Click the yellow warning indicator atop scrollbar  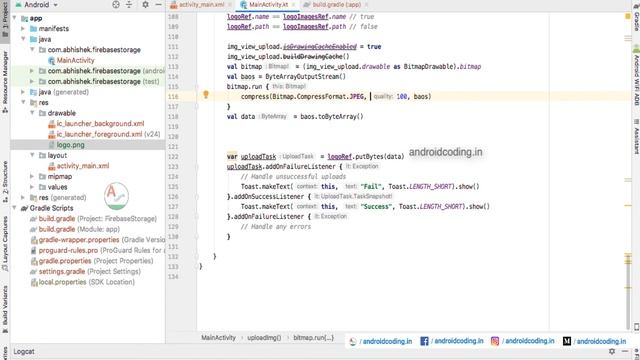(x=628, y=16)
